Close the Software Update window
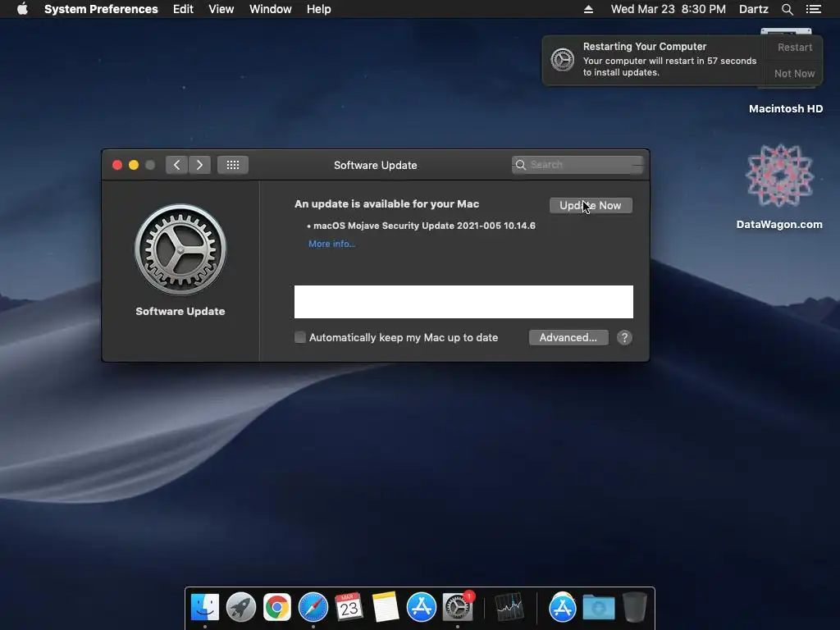The width and height of the screenshot is (840, 630). (x=116, y=165)
